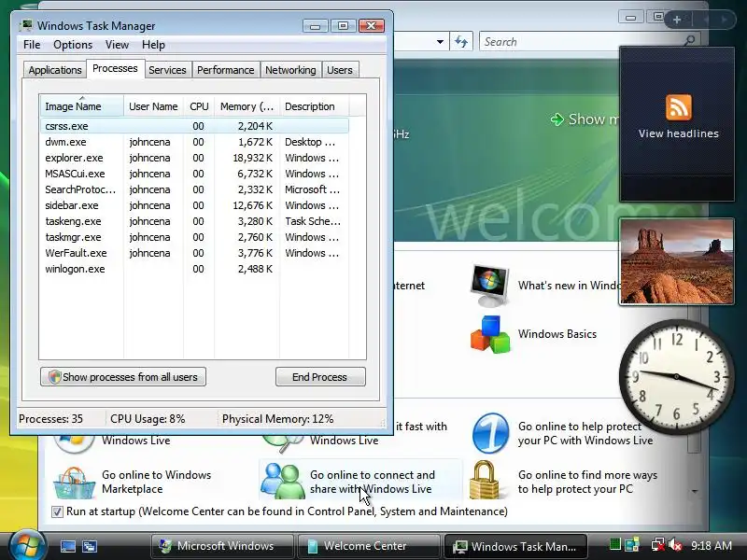Click Switch between windows quick launch icon
The width and height of the screenshot is (747, 560).
89,546
